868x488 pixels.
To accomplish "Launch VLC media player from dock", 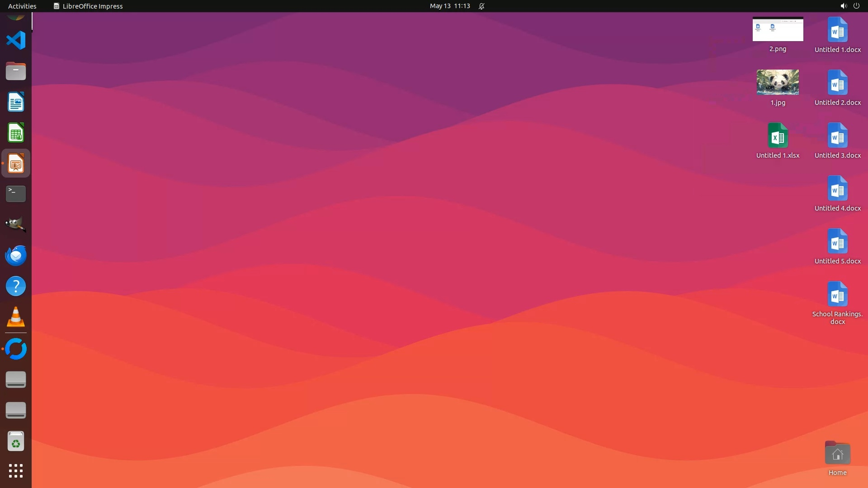I will (16, 317).
